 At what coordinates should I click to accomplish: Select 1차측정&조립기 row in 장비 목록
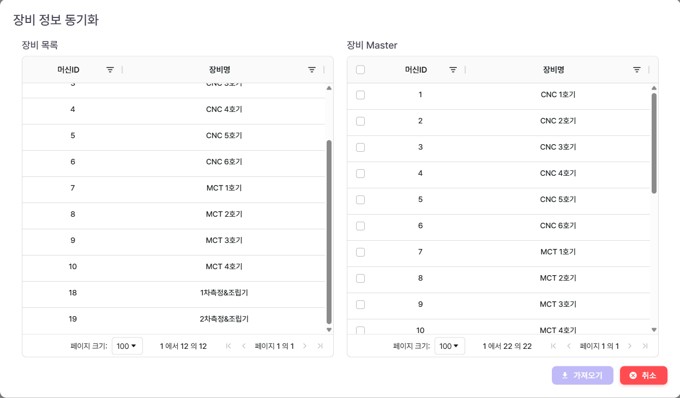173,293
